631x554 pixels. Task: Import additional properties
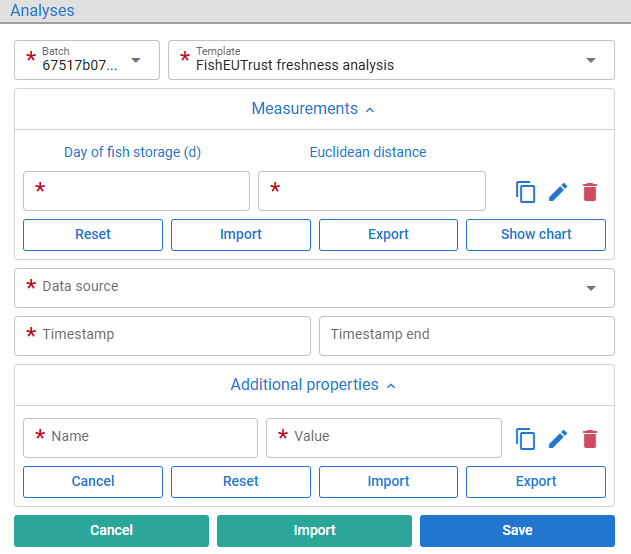click(388, 482)
